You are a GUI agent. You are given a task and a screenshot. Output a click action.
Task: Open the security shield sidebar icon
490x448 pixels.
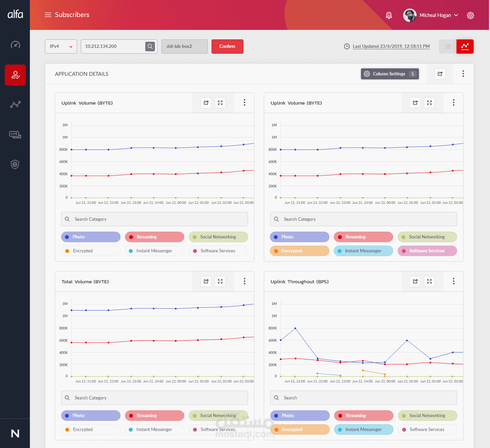[x=15, y=164]
